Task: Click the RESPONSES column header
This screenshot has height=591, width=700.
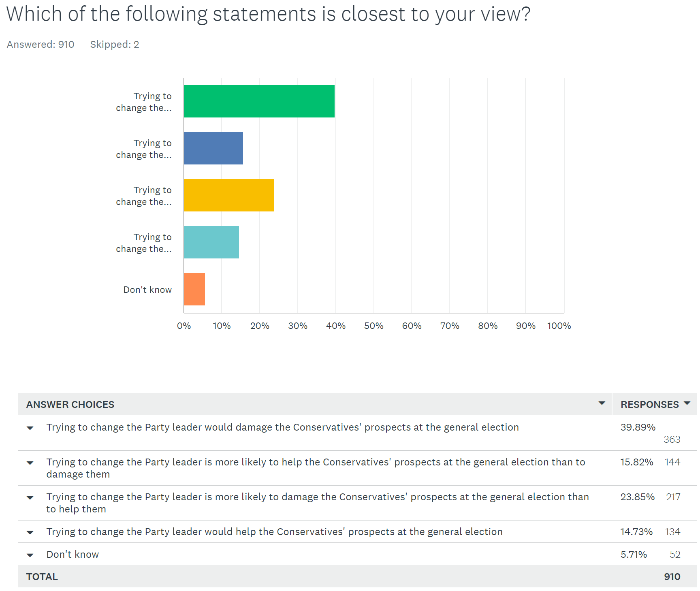Action: tap(649, 405)
